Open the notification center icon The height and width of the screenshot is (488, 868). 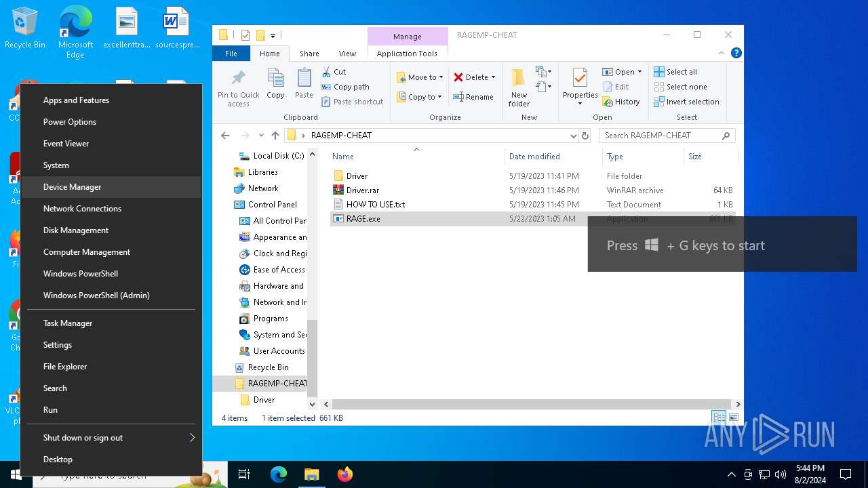846,474
